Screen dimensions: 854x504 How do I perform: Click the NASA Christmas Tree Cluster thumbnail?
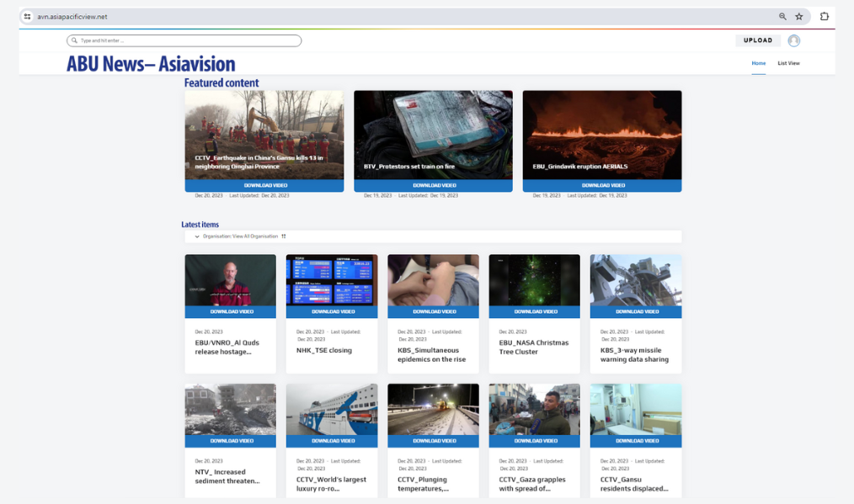point(534,280)
